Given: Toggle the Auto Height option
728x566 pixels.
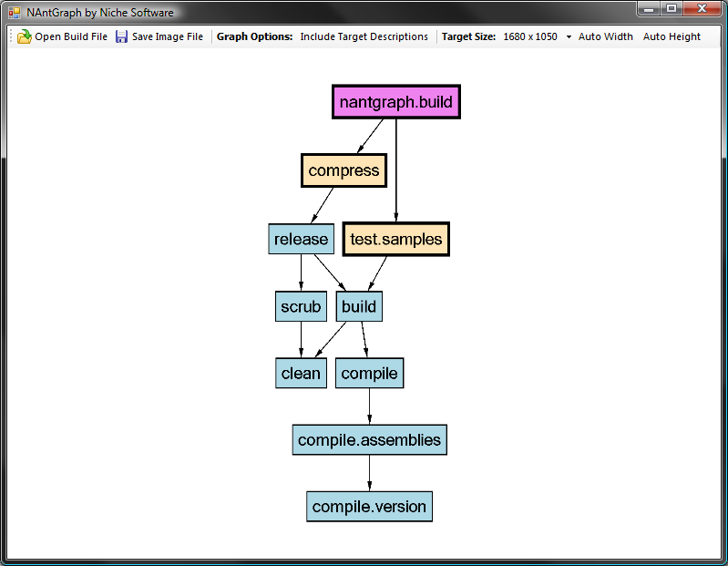Looking at the screenshot, I should click(672, 36).
